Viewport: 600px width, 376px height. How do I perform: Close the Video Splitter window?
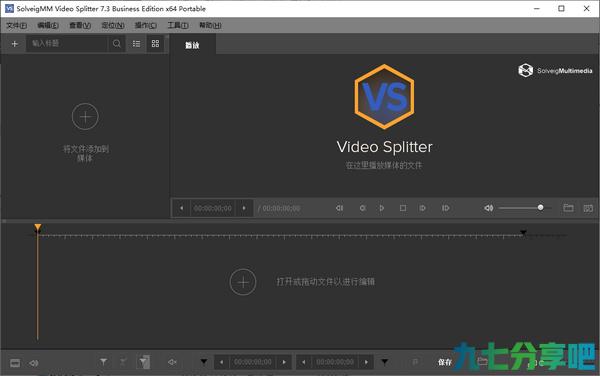click(587, 8)
